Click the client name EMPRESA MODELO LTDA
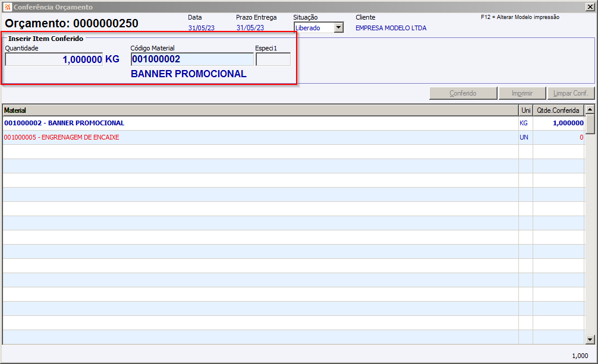Image resolution: width=598 pixels, height=364 pixels. [x=391, y=28]
